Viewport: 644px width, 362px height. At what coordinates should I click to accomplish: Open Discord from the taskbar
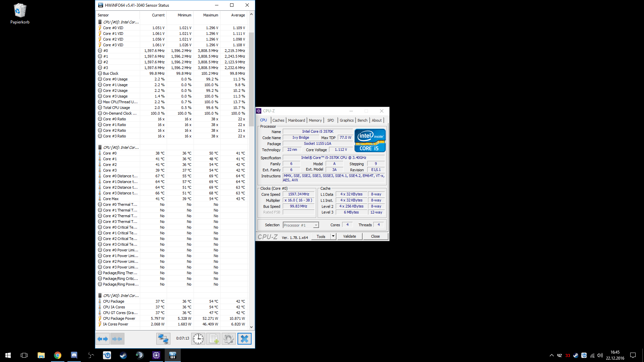tap(74, 355)
